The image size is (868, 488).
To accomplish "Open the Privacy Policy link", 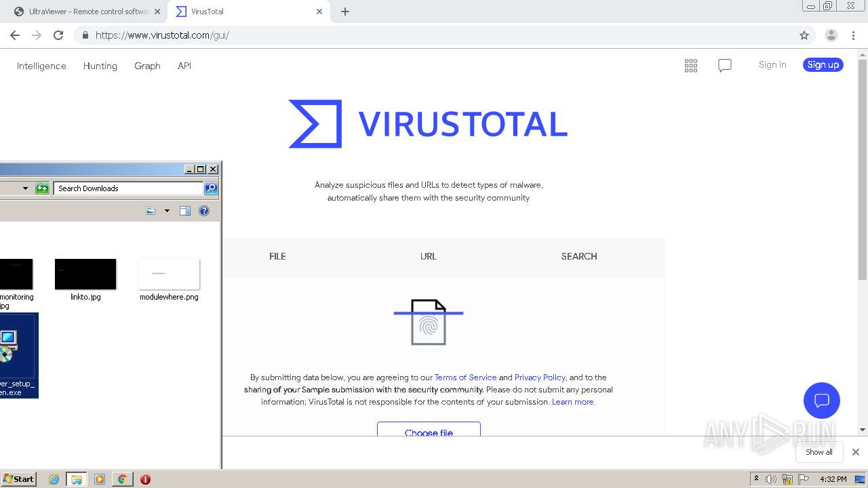I will click(x=540, y=378).
